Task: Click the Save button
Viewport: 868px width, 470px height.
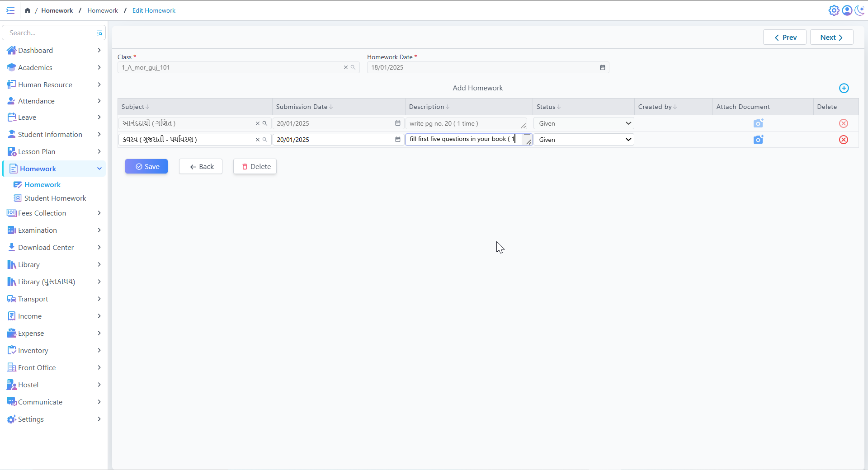Action: coord(146,166)
